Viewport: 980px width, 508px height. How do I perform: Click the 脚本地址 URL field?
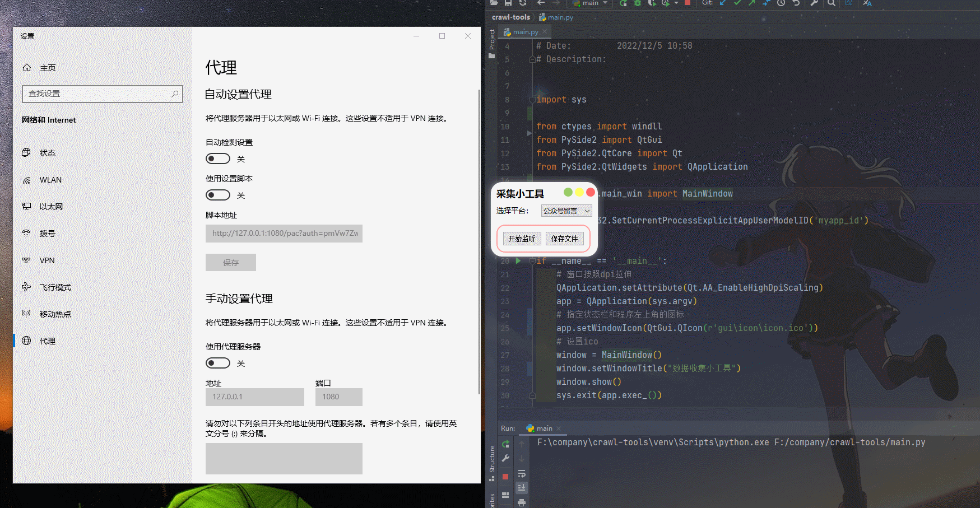pos(284,234)
